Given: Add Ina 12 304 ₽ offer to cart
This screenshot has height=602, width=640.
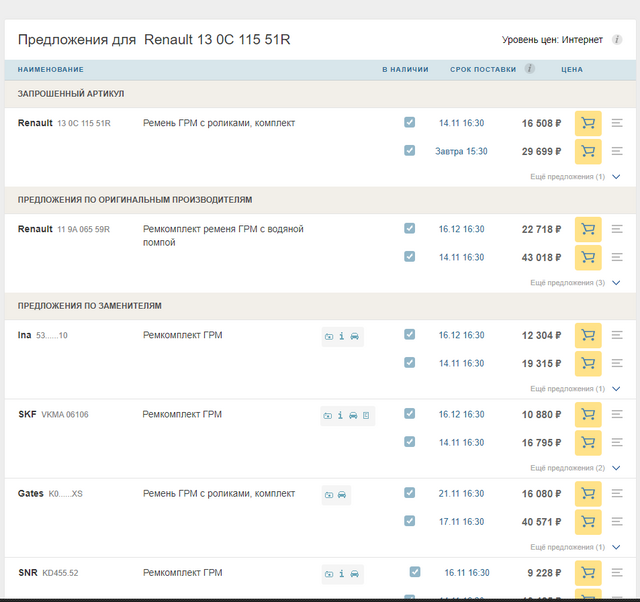Looking at the screenshot, I should point(588,335).
